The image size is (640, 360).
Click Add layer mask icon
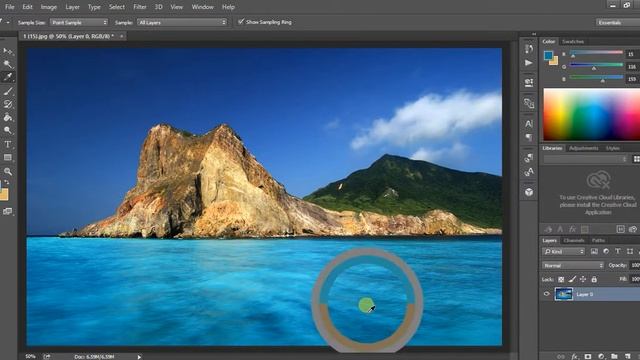[588, 356]
